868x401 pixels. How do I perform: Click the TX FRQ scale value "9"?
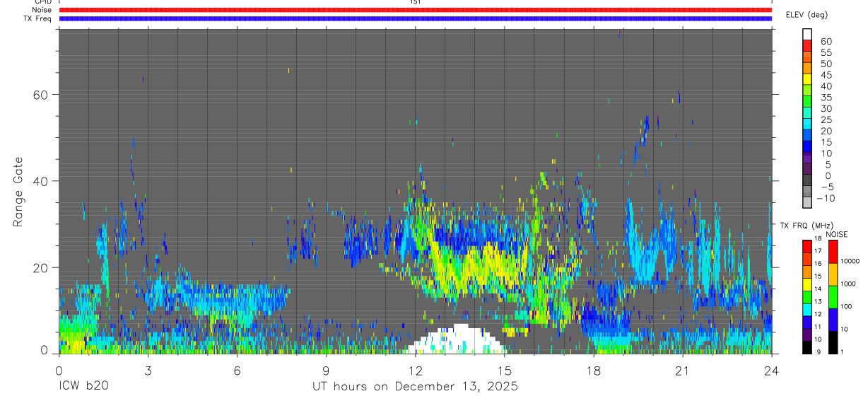tap(819, 351)
